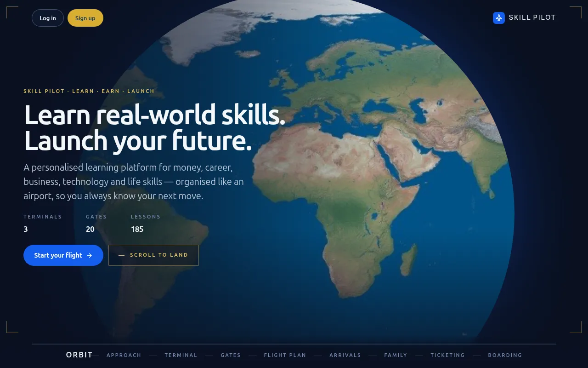Select the Orbit section in bottom navigation
The width and height of the screenshot is (588, 368).
point(79,355)
